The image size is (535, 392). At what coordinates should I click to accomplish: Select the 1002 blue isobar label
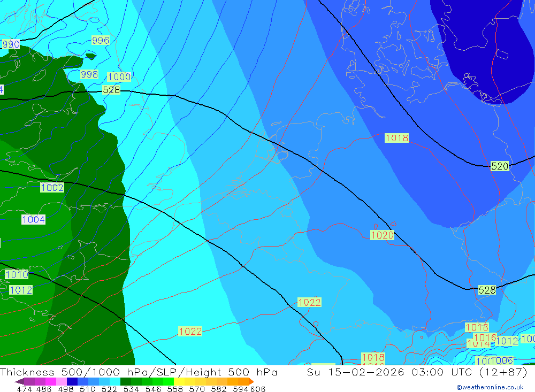52,187
